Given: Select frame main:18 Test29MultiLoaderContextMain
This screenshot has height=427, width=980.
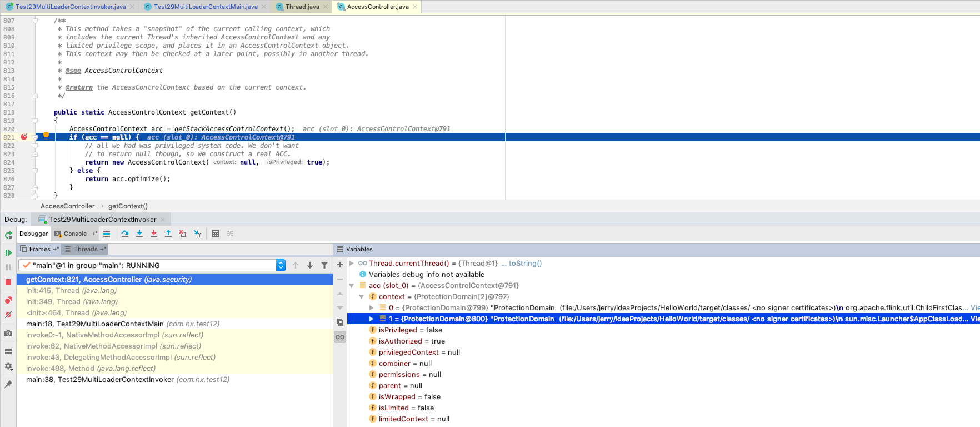Looking at the screenshot, I should point(174,324).
